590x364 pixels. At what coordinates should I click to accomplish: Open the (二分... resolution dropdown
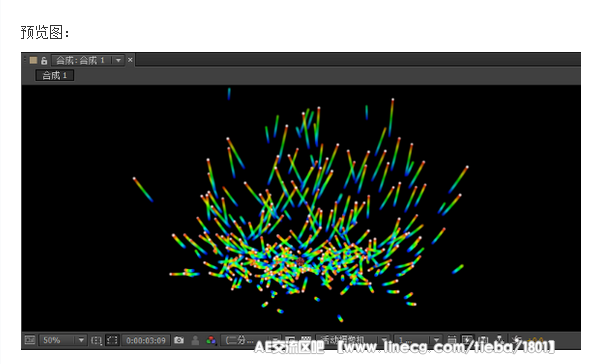[251, 340]
